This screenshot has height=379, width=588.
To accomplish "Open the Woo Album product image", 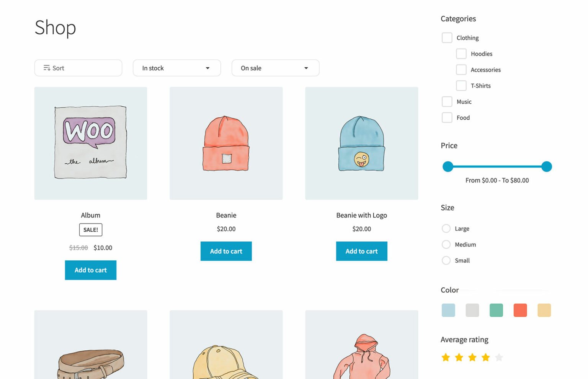I will [90, 143].
